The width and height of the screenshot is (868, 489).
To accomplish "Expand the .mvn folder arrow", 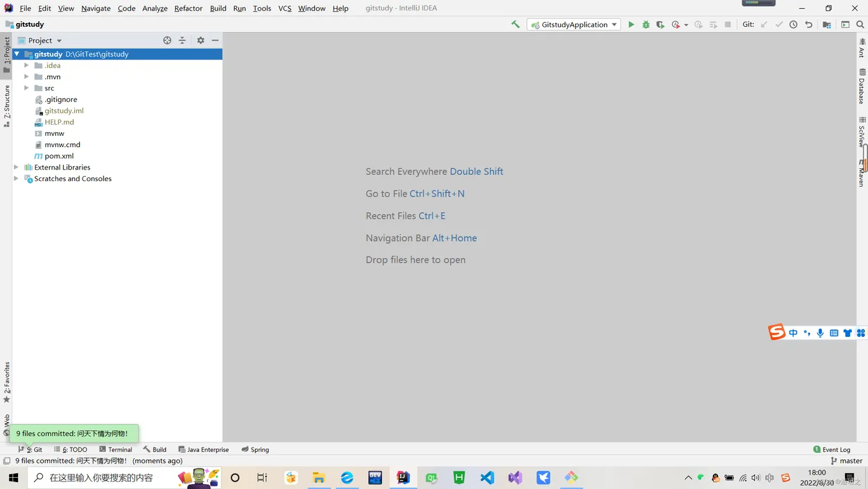I will 26,76.
